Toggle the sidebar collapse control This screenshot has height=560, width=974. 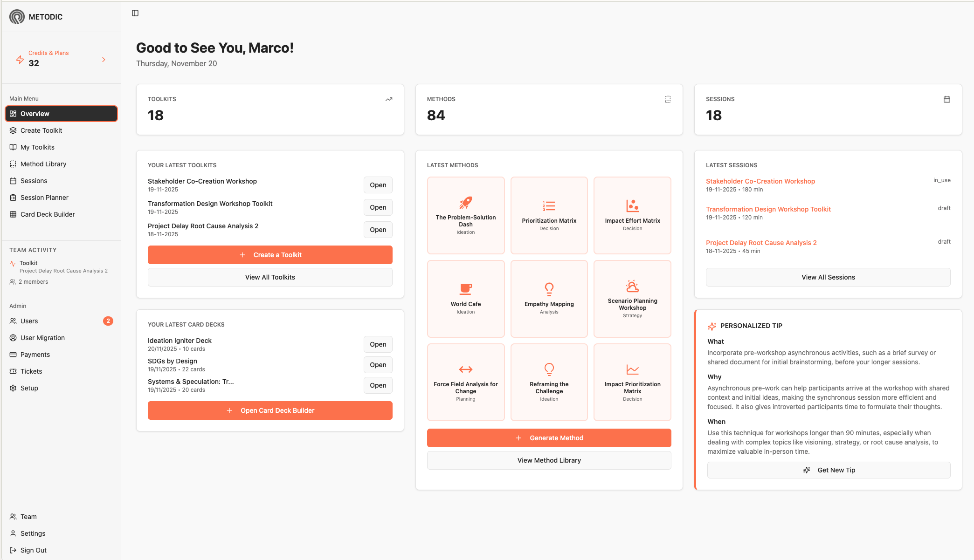click(135, 13)
